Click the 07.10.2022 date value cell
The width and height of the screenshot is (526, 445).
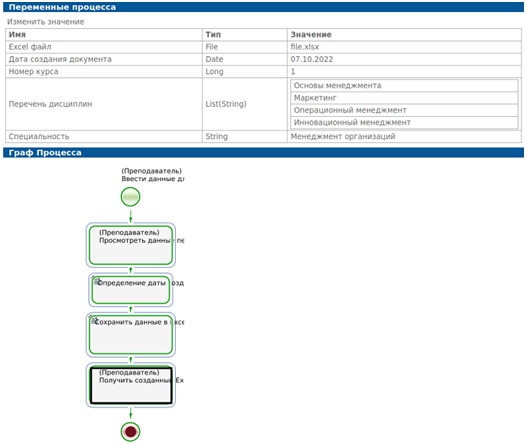coord(405,59)
